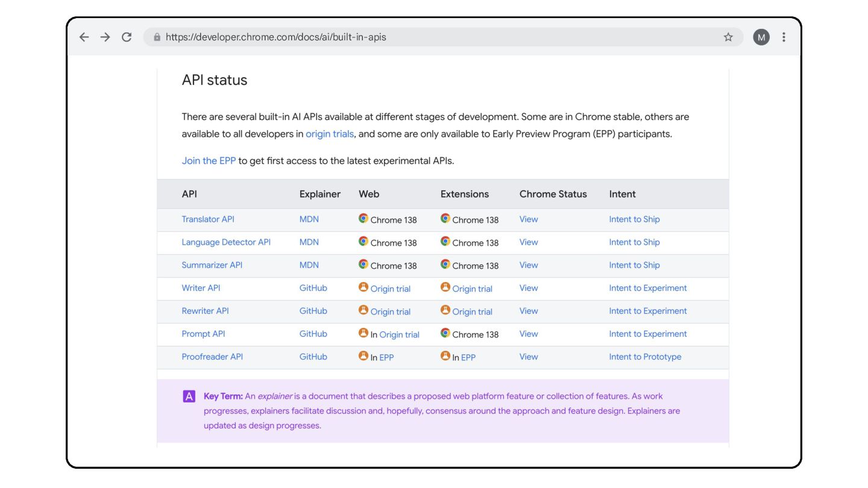Open the Writer API link
The width and height of the screenshot is (868, 488).
pos(201,288)
